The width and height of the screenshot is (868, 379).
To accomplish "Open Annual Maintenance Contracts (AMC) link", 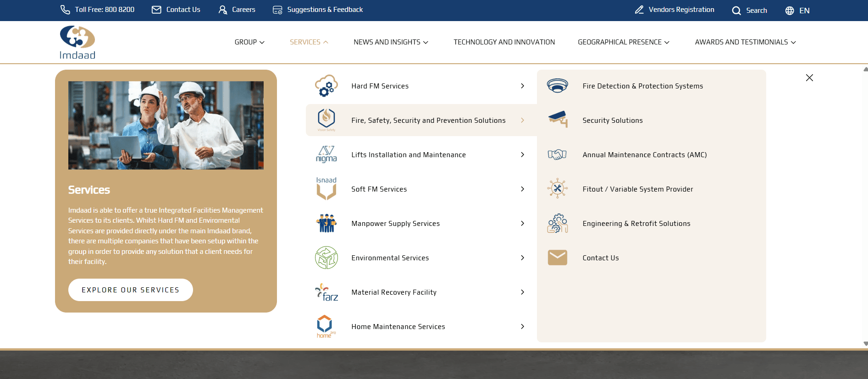I will [644, 155].
